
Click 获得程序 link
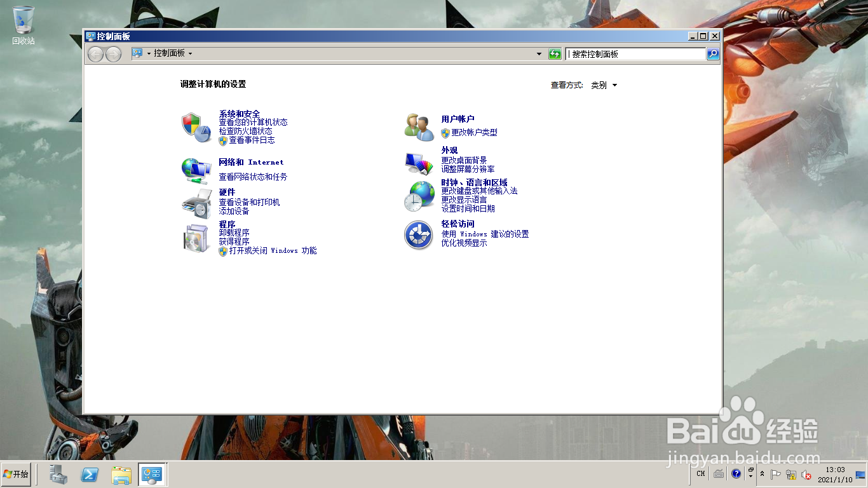(234, 241)
